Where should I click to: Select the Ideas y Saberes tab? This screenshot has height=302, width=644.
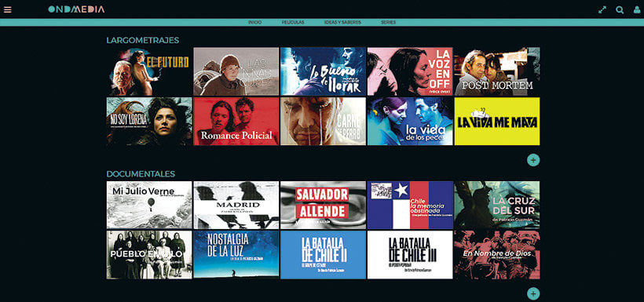(x=342, y=23)
